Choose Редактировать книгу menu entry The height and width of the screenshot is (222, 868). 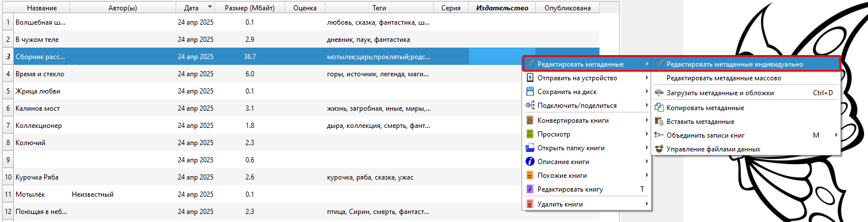(587, 189)
